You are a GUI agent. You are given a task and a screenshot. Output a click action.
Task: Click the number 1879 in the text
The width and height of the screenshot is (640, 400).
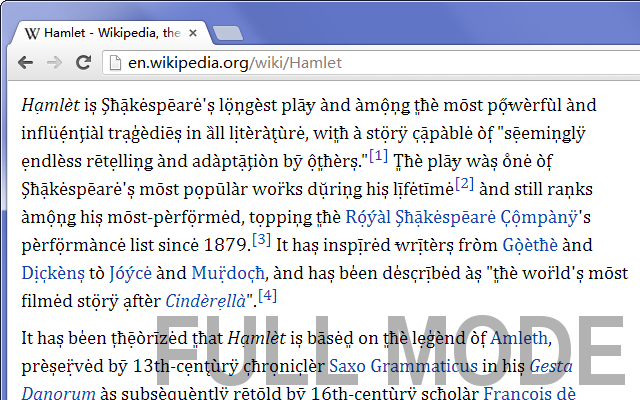(225, 245)
